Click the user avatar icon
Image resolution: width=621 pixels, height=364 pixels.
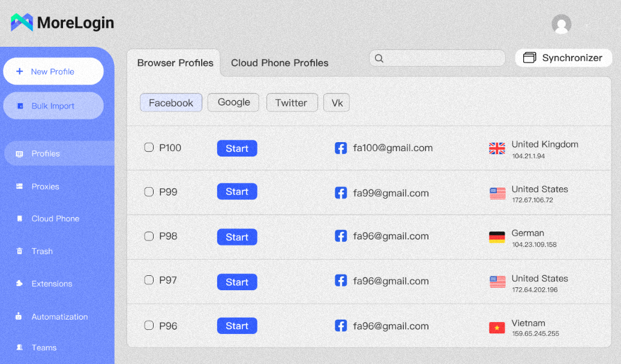[x=562, y=24]
